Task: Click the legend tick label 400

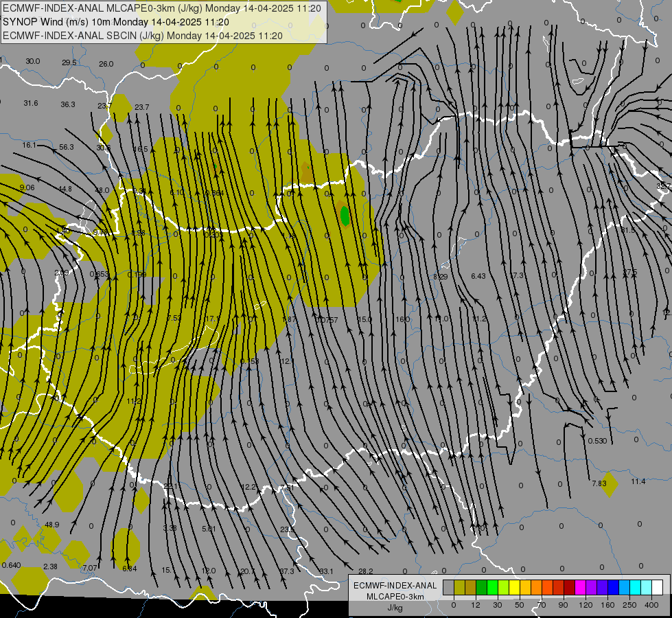Action: coord(651,605)
